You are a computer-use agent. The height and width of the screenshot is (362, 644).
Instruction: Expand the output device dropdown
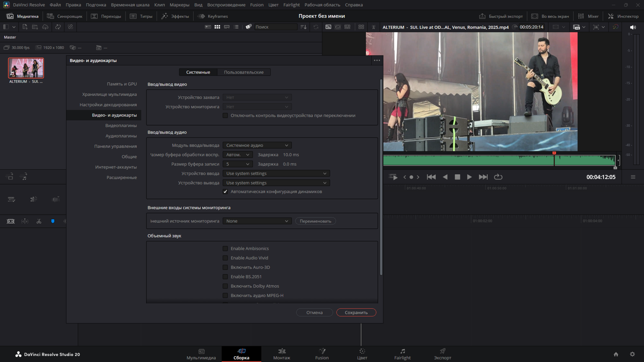pyautogui.click(x=276, y=183)
